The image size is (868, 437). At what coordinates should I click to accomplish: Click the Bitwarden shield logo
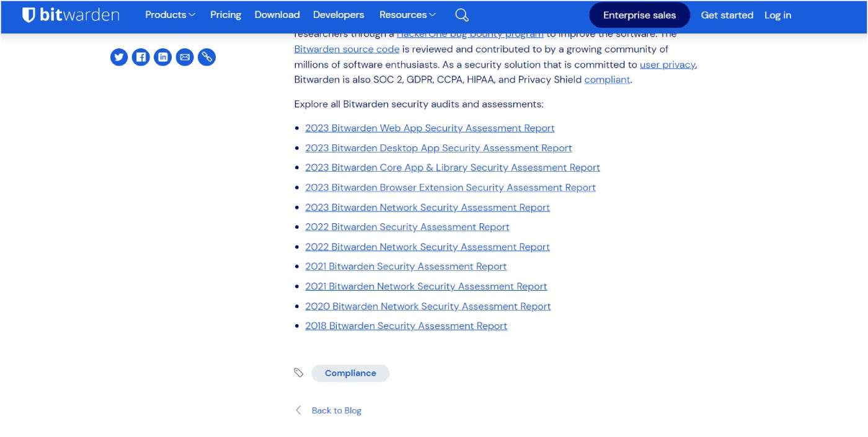coord(29,15)
